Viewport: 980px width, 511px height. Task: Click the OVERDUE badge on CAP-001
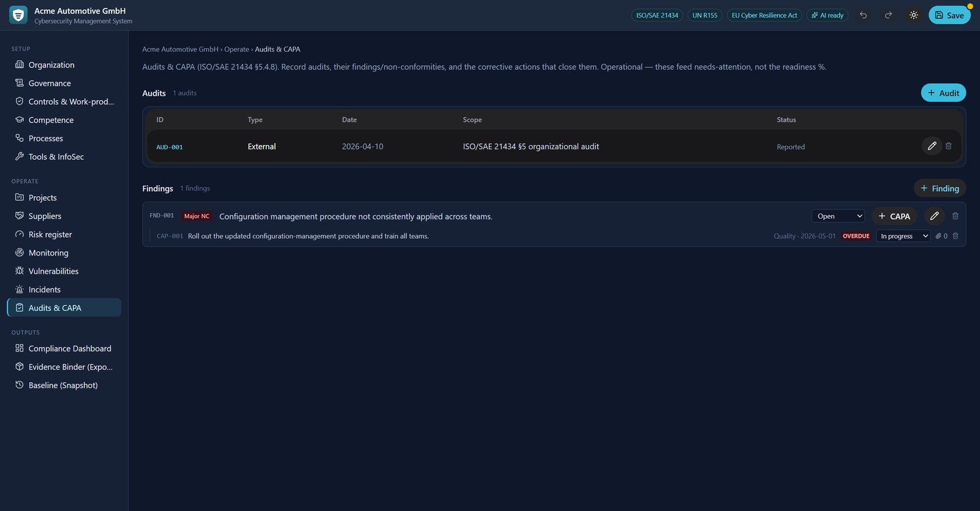click(856, 236)
